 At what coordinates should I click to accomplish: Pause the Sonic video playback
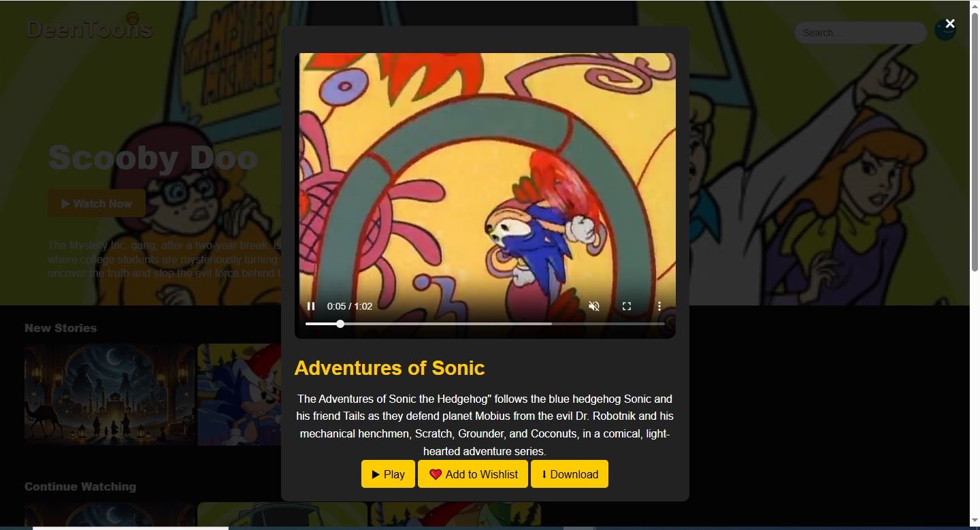pyautogui.click(x=311, y=306)
